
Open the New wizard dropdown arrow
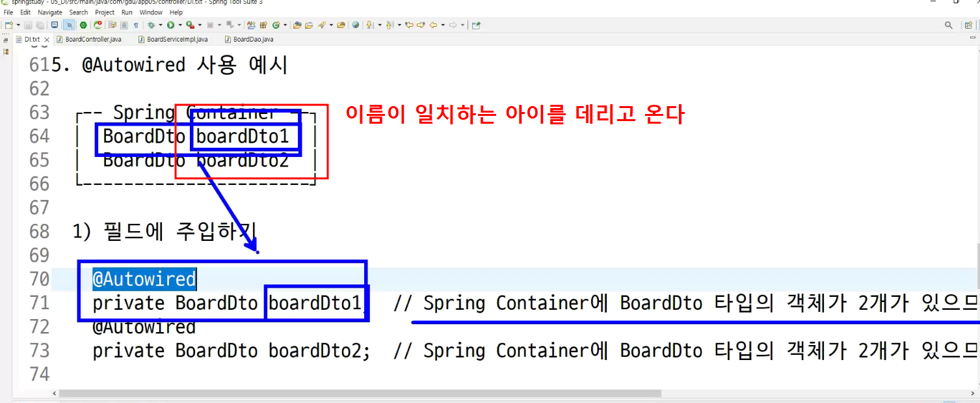(x=18, y=25)
